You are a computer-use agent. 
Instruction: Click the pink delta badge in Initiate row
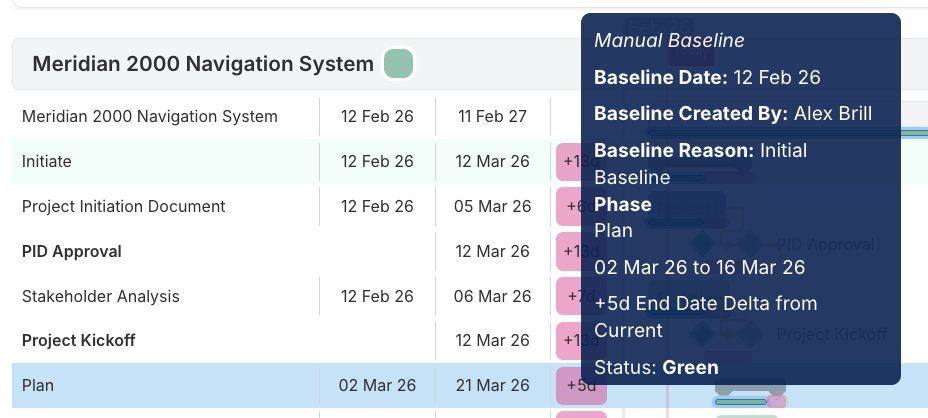point(568,161)
